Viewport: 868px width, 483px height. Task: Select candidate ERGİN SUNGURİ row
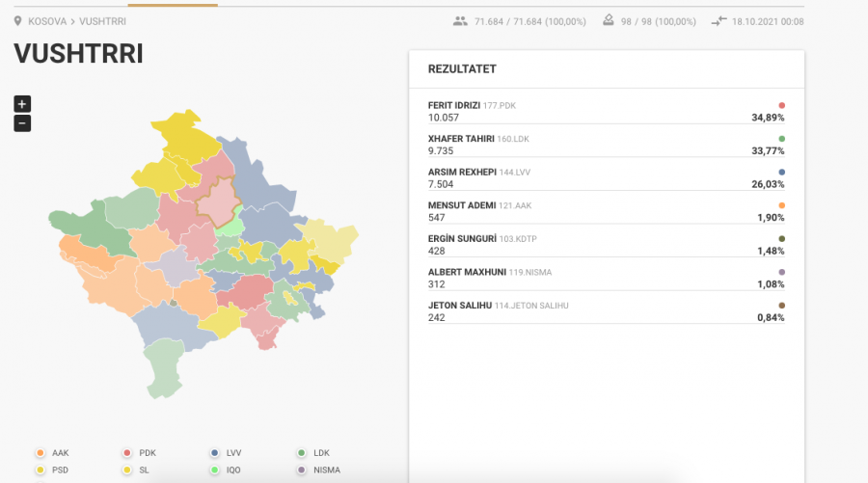click(x=607, y=245)
